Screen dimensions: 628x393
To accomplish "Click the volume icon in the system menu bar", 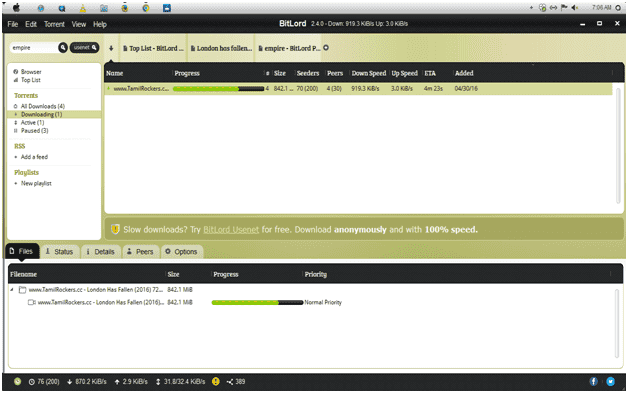I will point(575,8).
